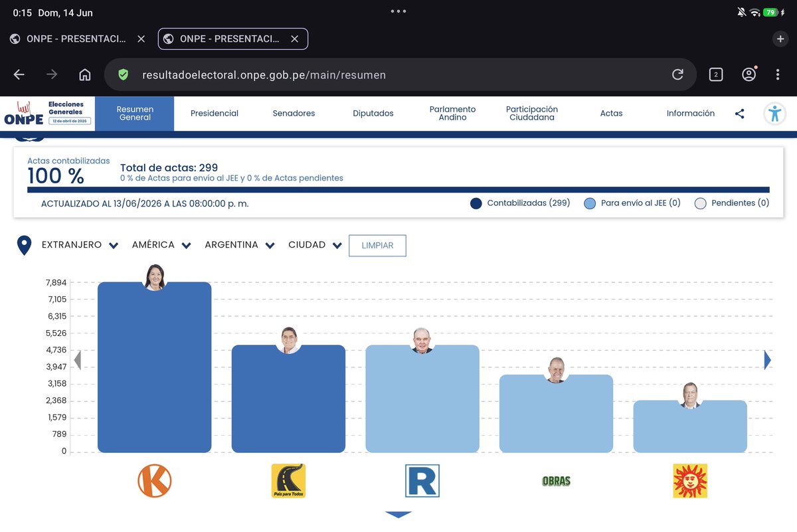Open the browser three-dot menu

[x=778, y=74]
